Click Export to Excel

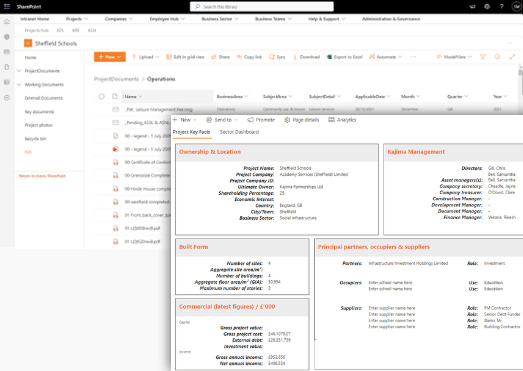[345, 57]
